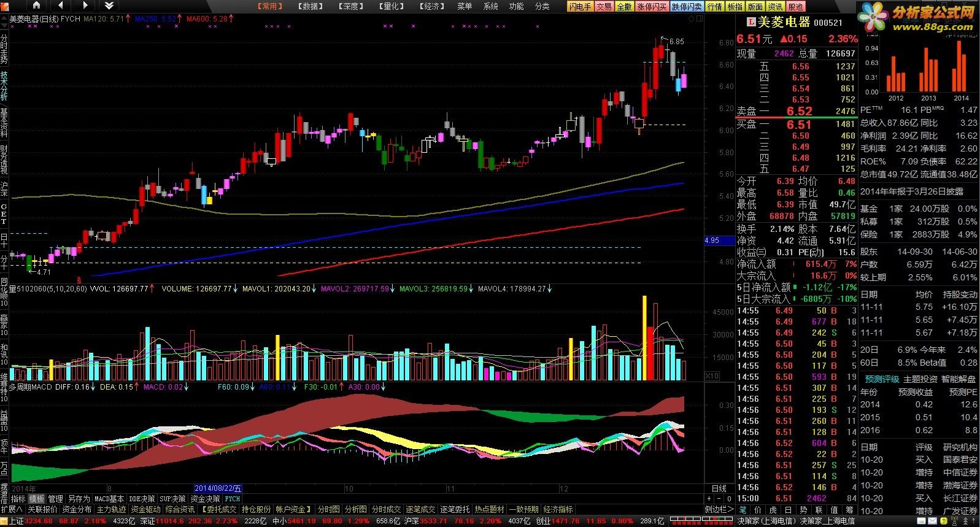Open the 量化 menu
The image size is (980, 527).
pos(393,6)
